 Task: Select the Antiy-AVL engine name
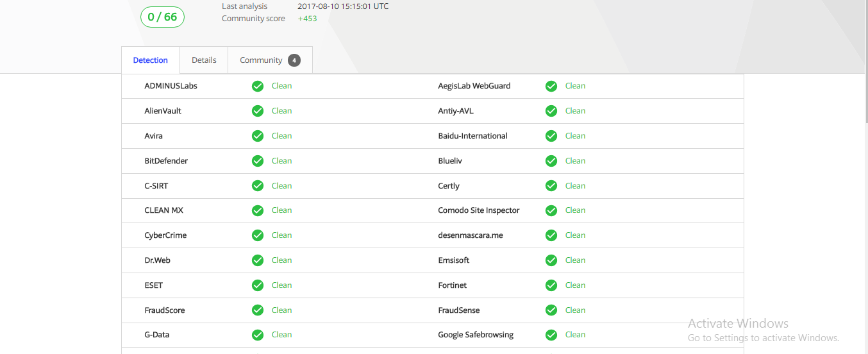(x=456, y=111)
